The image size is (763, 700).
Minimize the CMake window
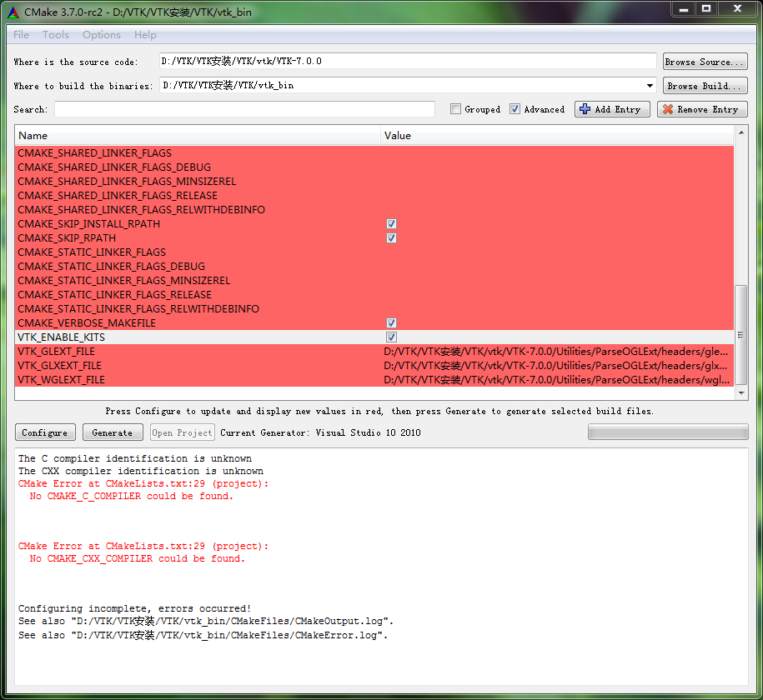tap(683, 9)
